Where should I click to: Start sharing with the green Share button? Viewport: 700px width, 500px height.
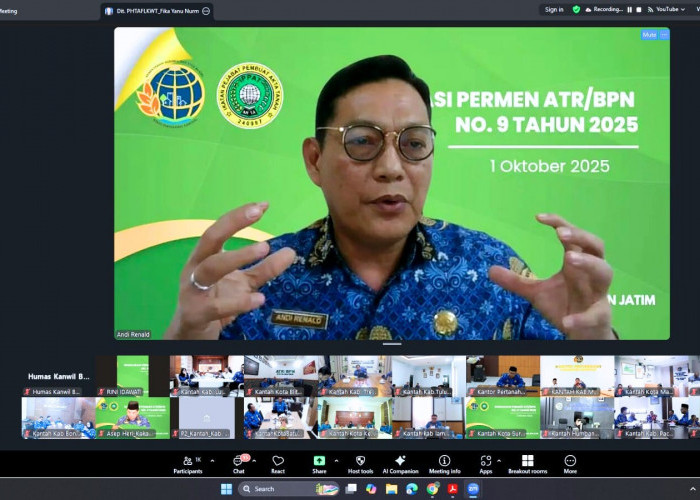pos(319,463)
